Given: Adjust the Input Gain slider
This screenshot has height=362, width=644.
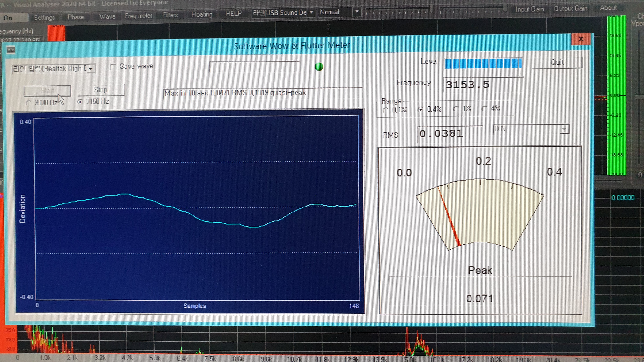Looking at the screenshot, I should coord(432,9).
